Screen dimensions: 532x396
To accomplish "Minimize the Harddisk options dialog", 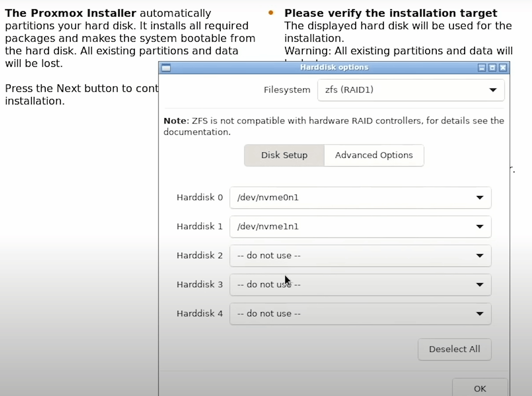I will pyautogui.click(x=482, y=68).
